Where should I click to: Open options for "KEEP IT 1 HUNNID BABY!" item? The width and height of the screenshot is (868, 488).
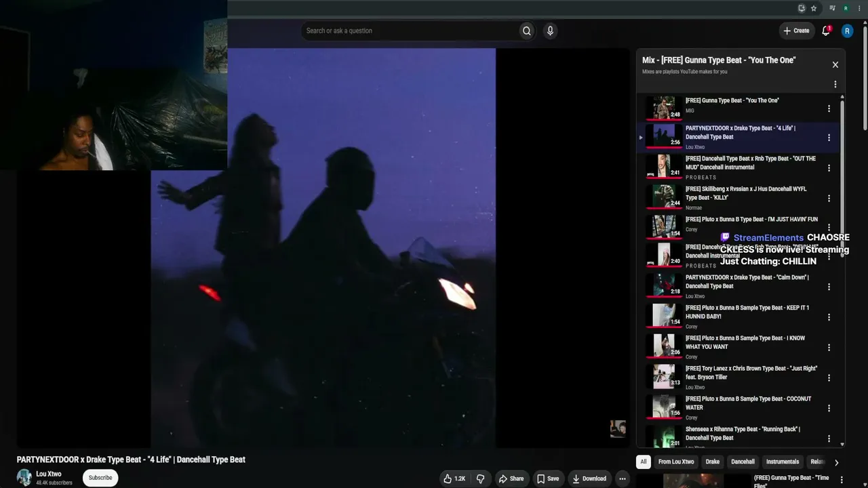tap(829, 317)
